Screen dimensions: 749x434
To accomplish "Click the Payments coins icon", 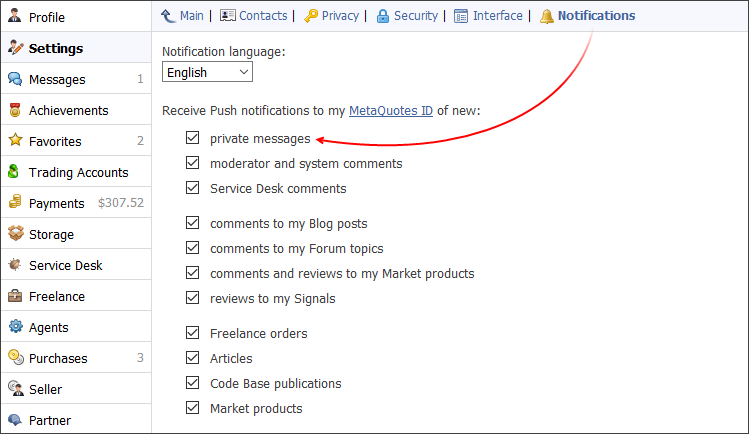I will [x=15, y=204].
